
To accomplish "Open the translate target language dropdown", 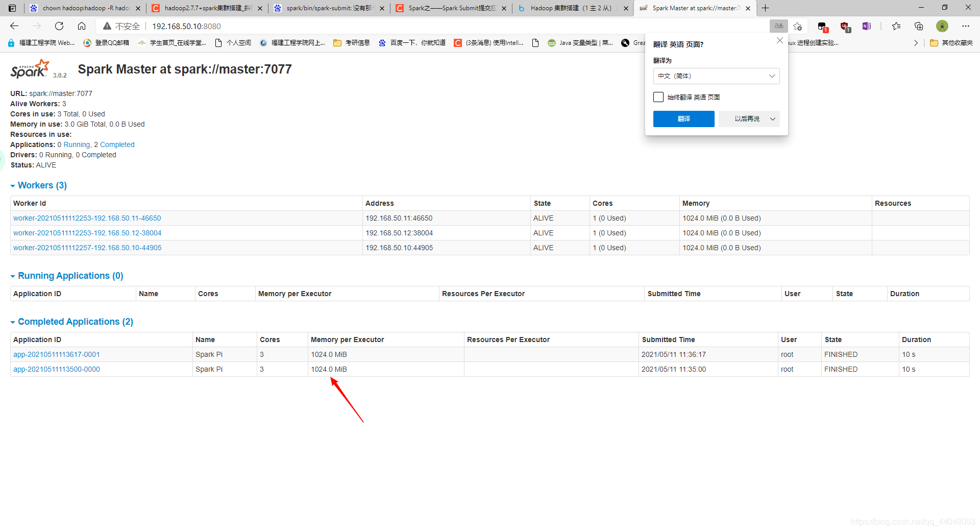I will click(x=716, y=76).
